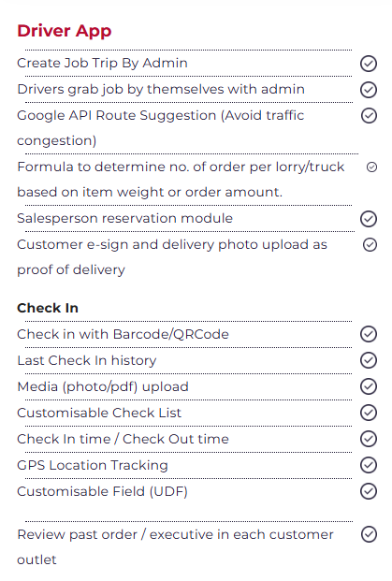392x581 pixels.
Task: Click check icon beside GPS Location Tracking
Action: point(369,465)
